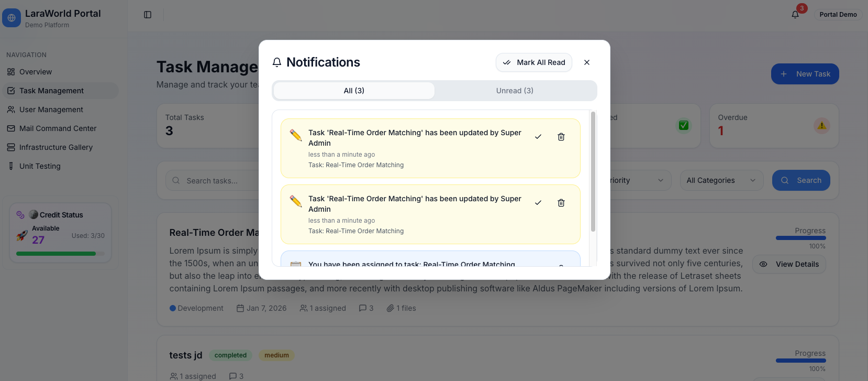Screen dimensions: 868x381
Task: Click the green checkmark icon on the Completed card
Action: pos(683,126)
